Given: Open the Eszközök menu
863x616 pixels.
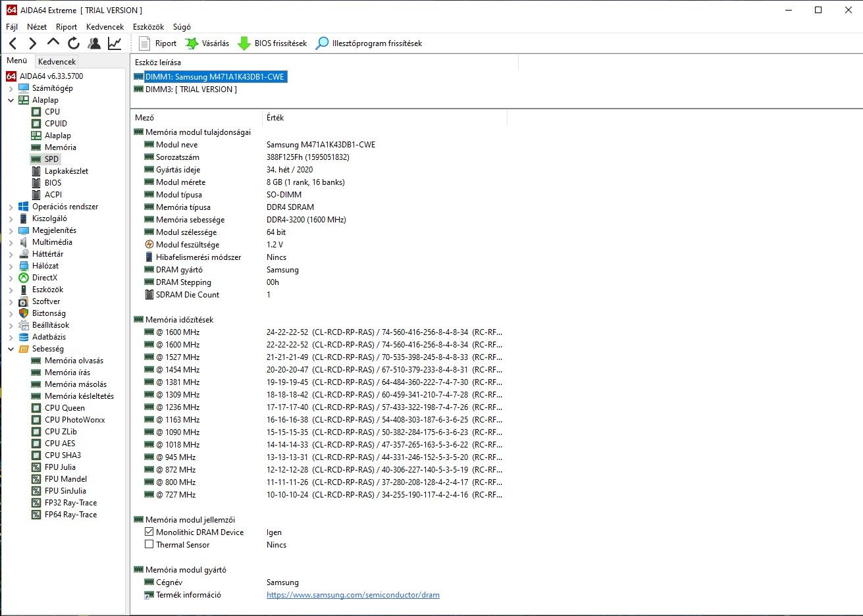Looking at the screenshot, I should click(x=148, y=27).
